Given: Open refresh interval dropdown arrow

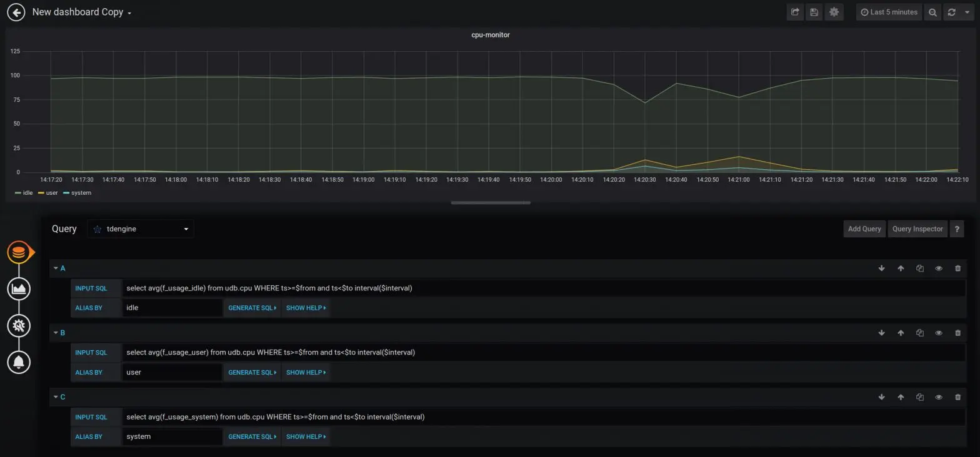Looking at the screenshot, I should coord(967,12).
